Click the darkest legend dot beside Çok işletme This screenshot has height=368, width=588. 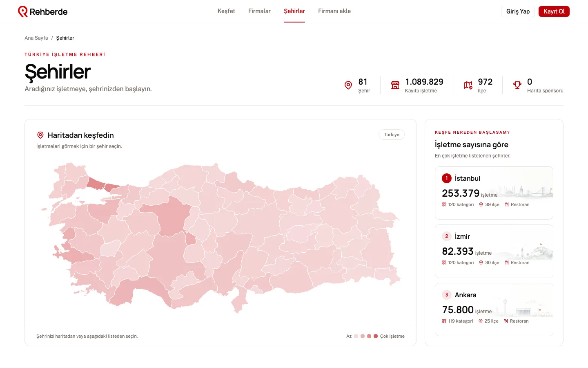(x=376, y=336)
